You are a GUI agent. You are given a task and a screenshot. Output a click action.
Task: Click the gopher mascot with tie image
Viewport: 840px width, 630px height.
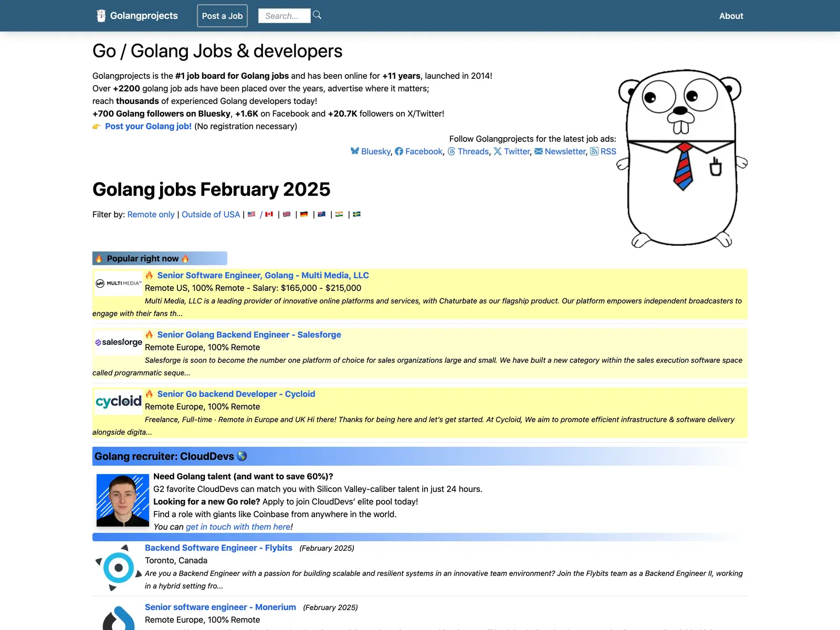tap(682, 158)
